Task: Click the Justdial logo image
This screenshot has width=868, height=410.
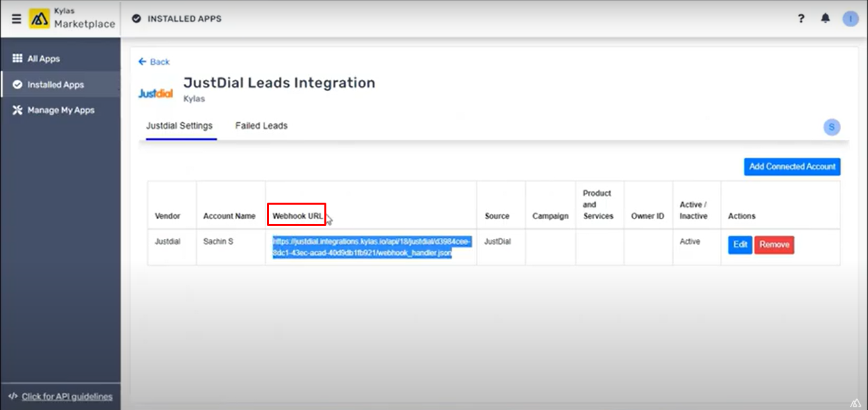Action: [x=155, y=93]
